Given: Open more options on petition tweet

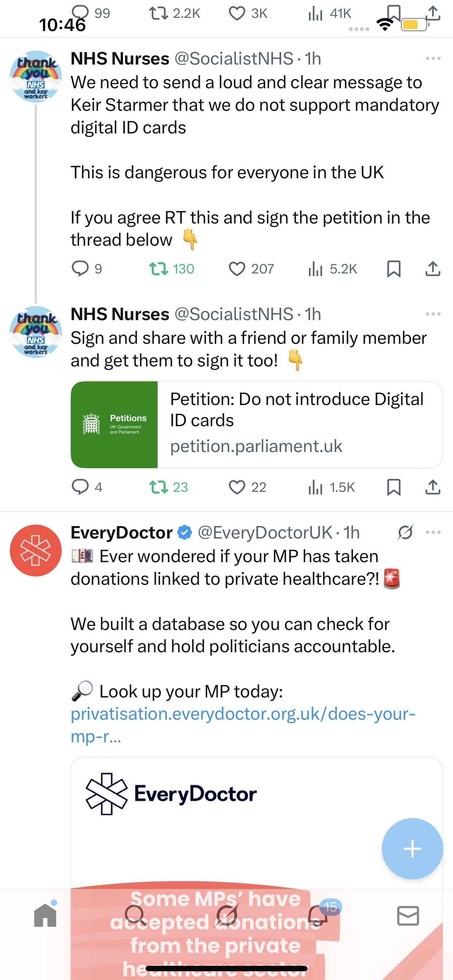Looking at the screenshot, I should pos(433,314).
